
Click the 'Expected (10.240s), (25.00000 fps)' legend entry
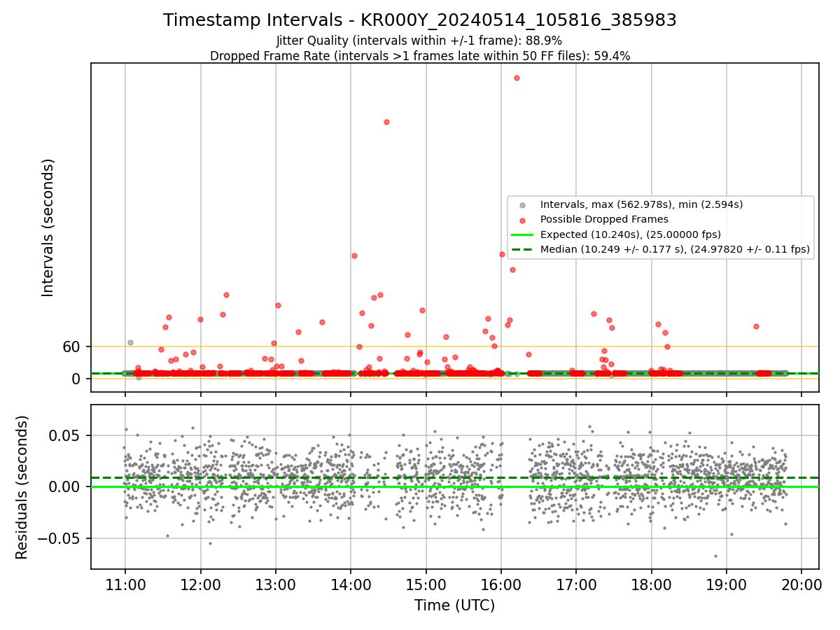point(631,234)
